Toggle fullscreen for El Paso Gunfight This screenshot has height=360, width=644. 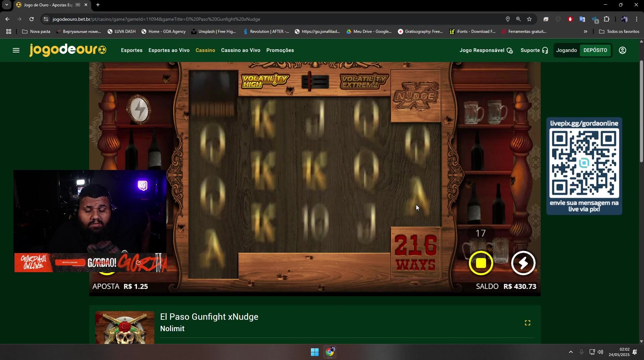(528, 323)
